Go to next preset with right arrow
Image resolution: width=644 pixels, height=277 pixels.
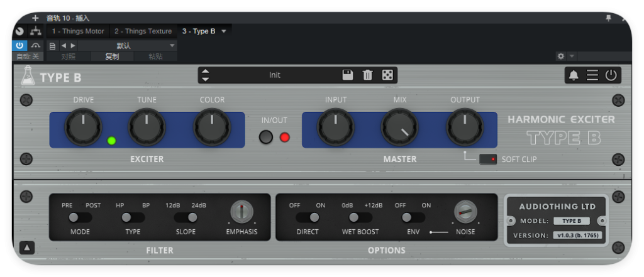click(73, 46)
